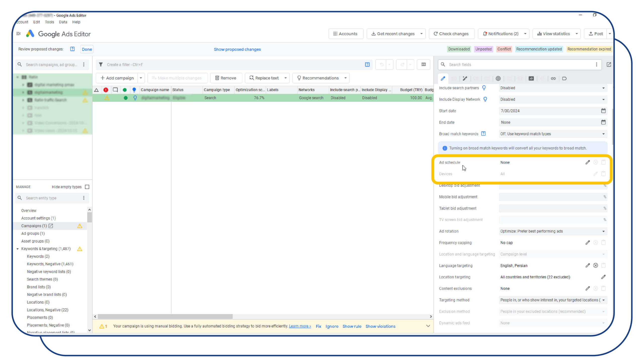
Task: Click Remove button
Action: coord(226,78)
